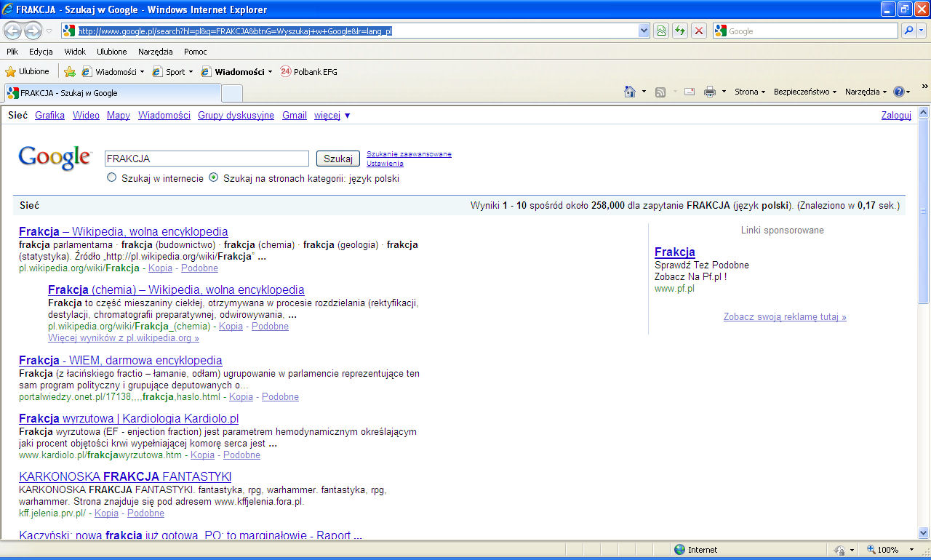Image resolution: width=931 pixels, height=560 pixels.
Task: Click the browser Forward arrow button
Action: click(33, 31)
